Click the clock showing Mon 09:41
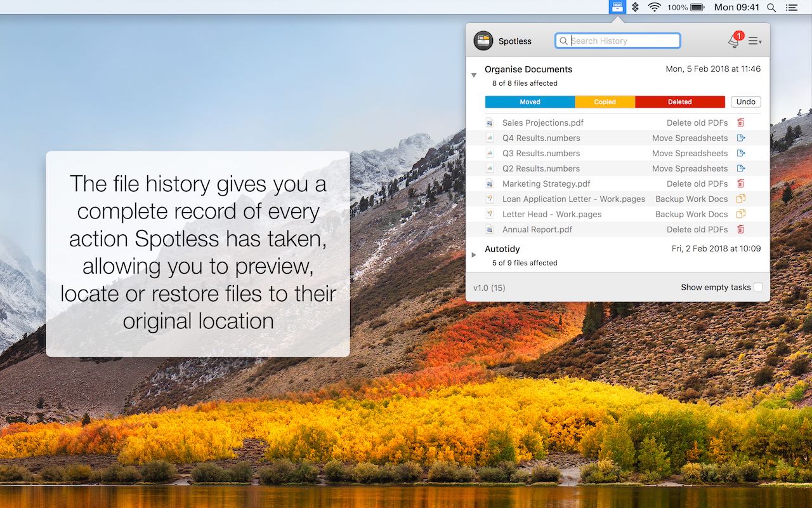812x508 pixels. [738, 7]
